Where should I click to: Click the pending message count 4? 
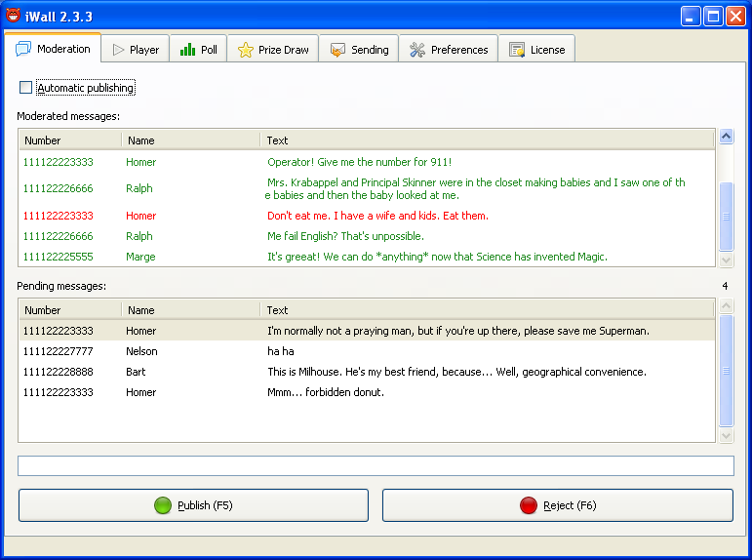[x=725, y=286]
